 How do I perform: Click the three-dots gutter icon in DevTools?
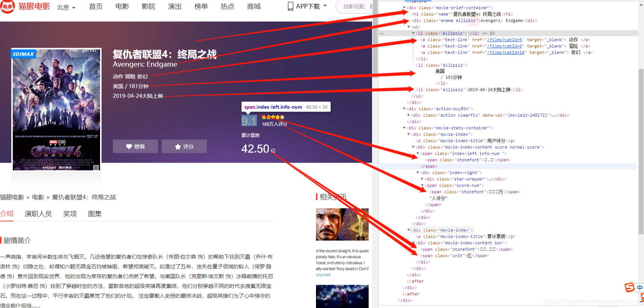[382, 33]
